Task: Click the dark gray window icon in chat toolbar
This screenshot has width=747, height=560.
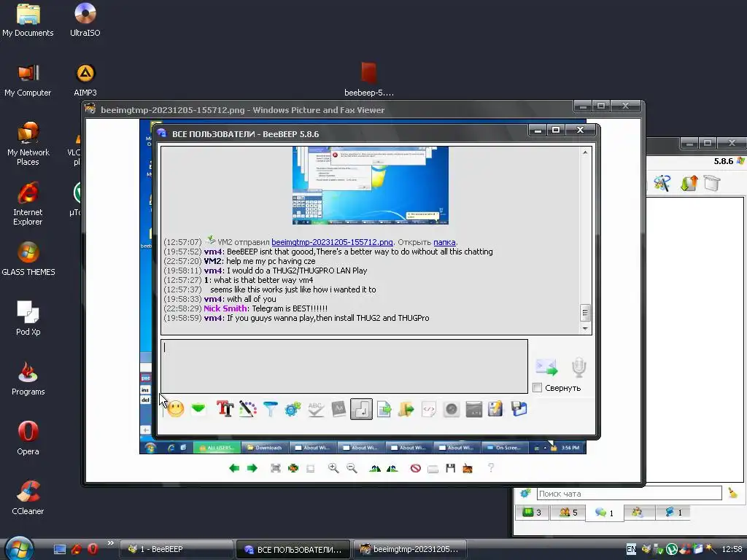Action: click(x=473, y=408)
